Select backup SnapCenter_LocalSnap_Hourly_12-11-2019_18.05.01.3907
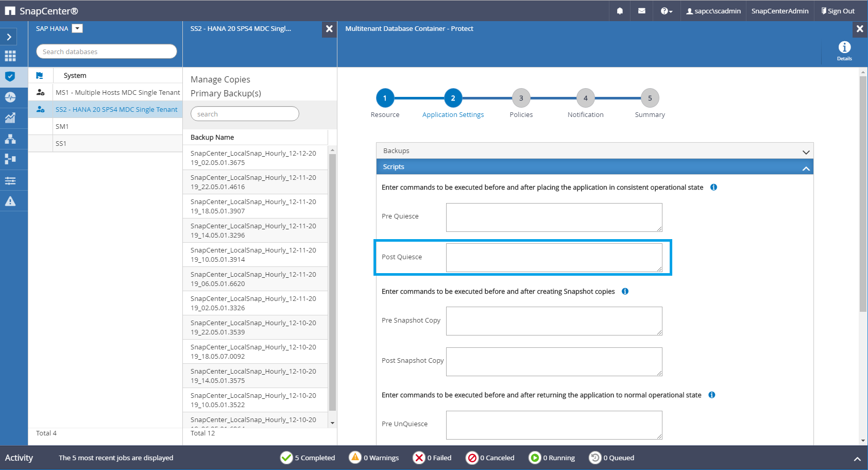 (255, 206)
